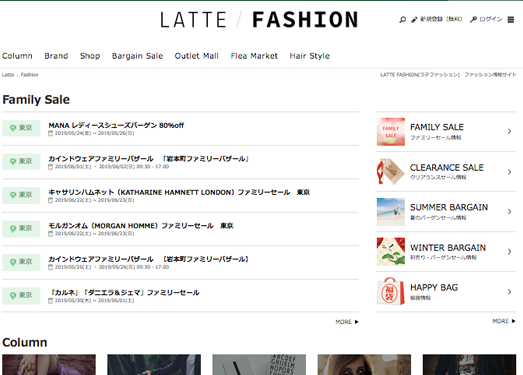Click the Winter Bargain thumbnail
The width and height of the screenshot is (523, 375).
[391, 252]
